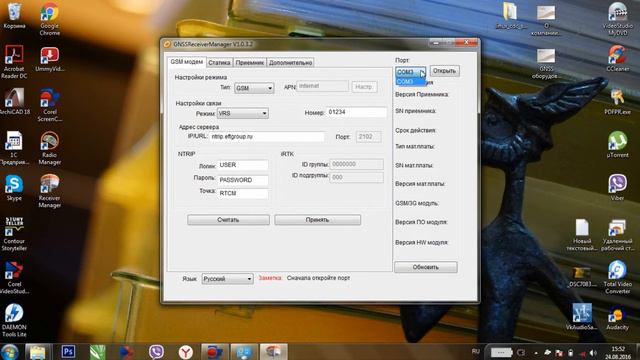Click the NTRIP Логин field
Image resolution: width=640 pixels, height=360 pixels.
point(243,165)
